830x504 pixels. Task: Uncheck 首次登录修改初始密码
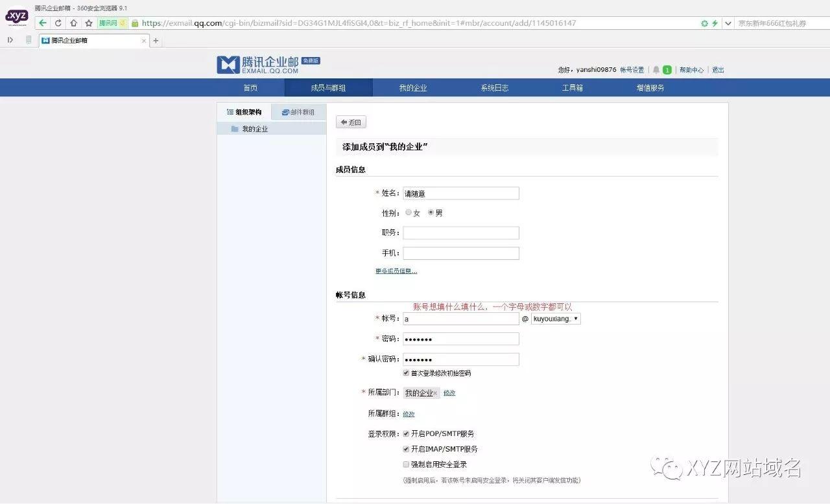coord(406,372)
